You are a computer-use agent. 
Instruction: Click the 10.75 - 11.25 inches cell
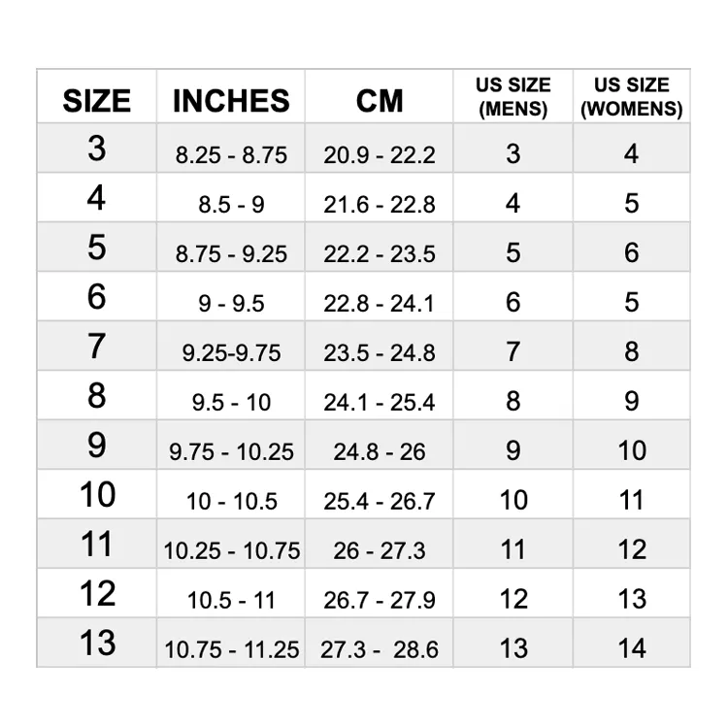click(231, 643)
